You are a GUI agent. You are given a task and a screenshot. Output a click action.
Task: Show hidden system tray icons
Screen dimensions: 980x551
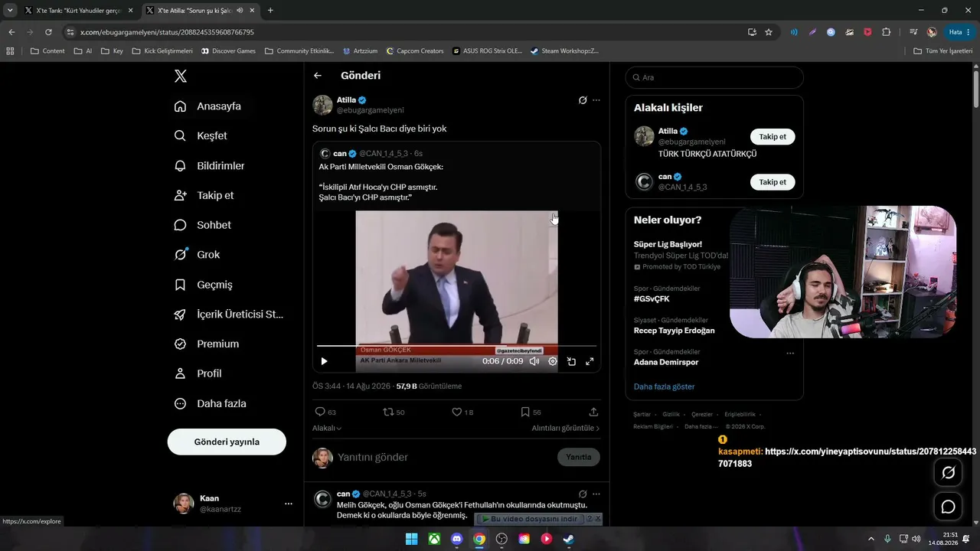click(x=871, y=539)
